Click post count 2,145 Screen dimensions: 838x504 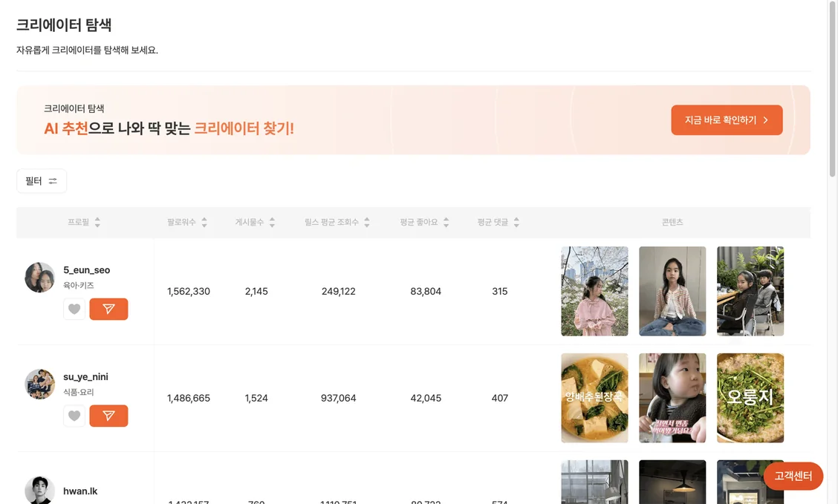(256, 292)
